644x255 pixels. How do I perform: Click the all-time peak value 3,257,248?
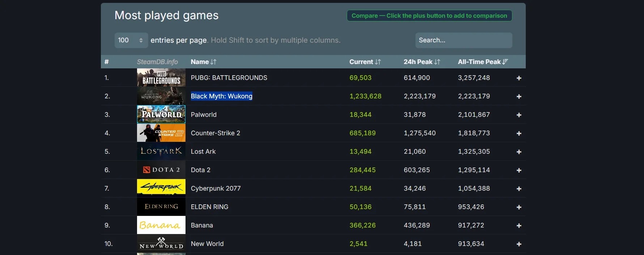(474, 78)
